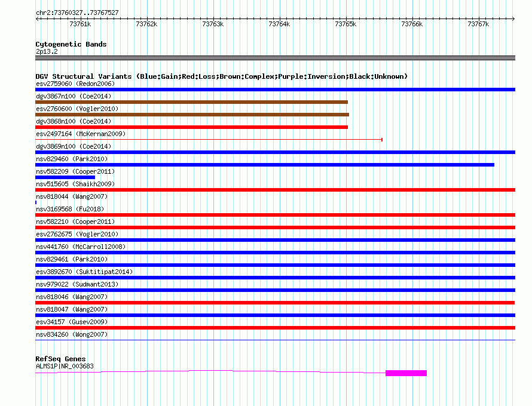Click the nsv582209 (Cooper2011) label
Screen dimensions: 532x406
75,171
